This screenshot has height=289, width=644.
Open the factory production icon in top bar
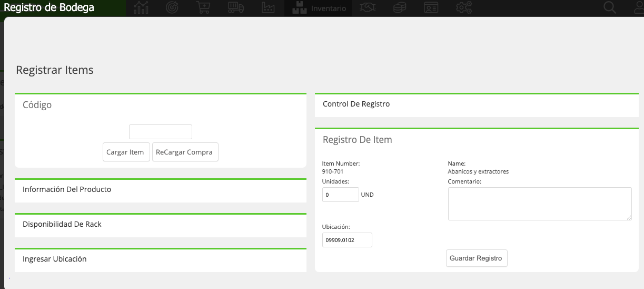click(x=268, y=8)
